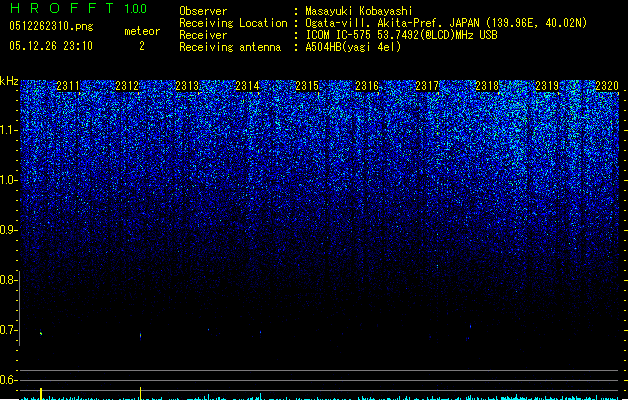Viewport: 629px width, 400px height.
Task: Click the kHz axis unit label
Action: (9, 81)
